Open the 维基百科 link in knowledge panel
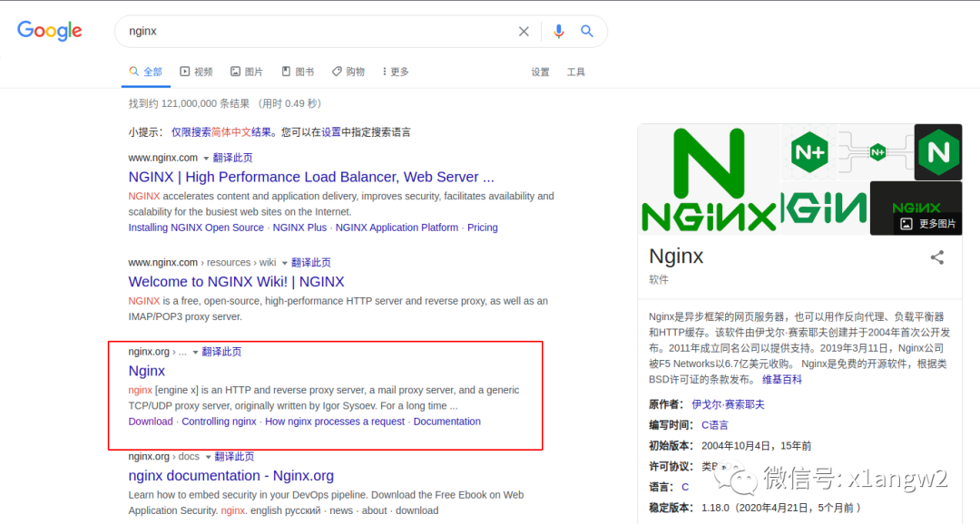980x524 pixels. point(782,379)
